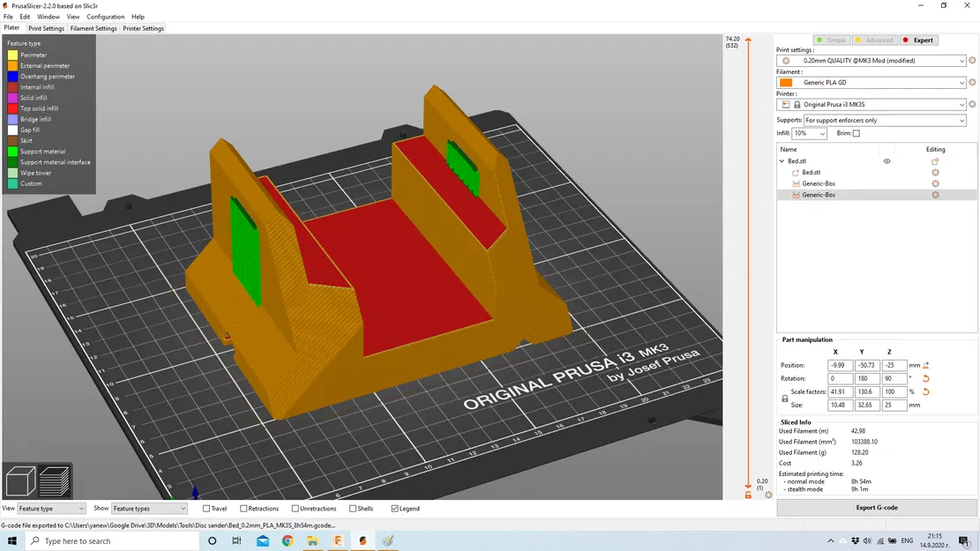This screenshot has height=551, width=980.
Task: Open the Configuration menu
Action: [x=105, y=17]
